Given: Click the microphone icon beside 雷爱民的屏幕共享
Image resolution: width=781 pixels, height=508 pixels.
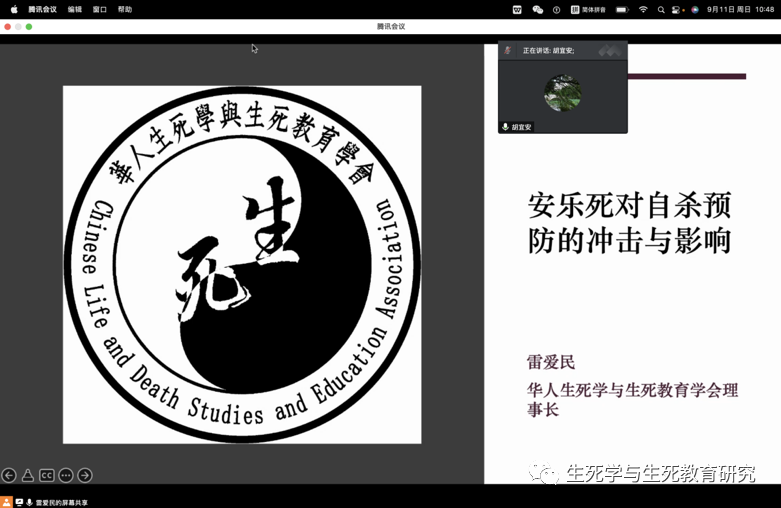Looking at the screenshot, I should click(x=29, y=503).
